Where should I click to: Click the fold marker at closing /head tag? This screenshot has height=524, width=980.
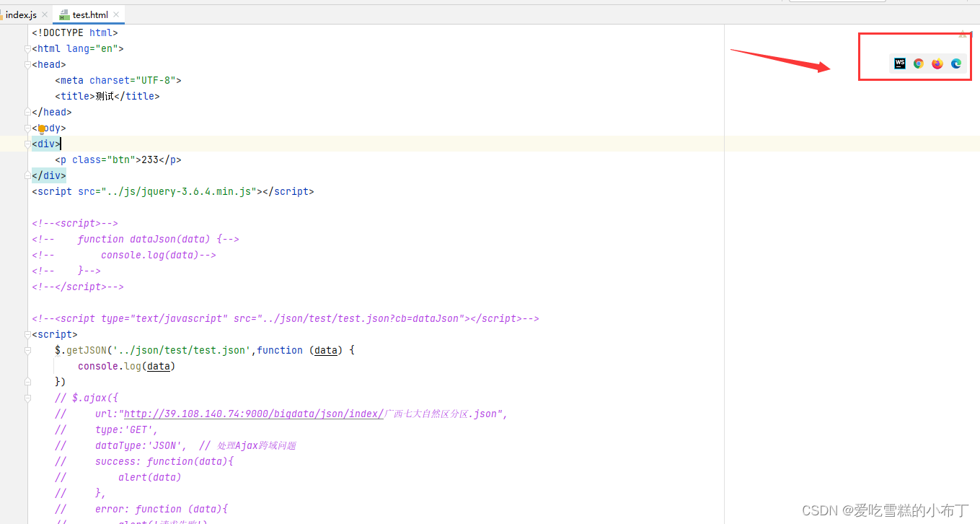coord(28,113)
